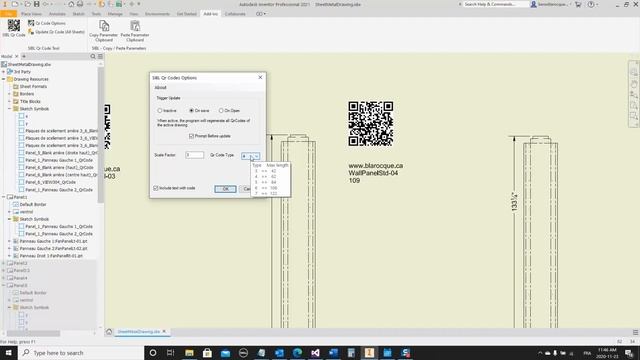
Task: Open Mail app from taskbar
Action: (x=225, y=353)
